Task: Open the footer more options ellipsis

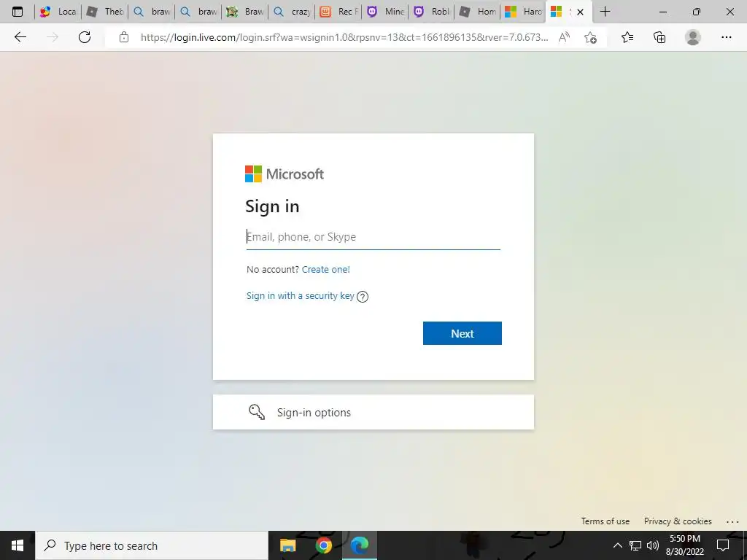Action: point(732,522)
